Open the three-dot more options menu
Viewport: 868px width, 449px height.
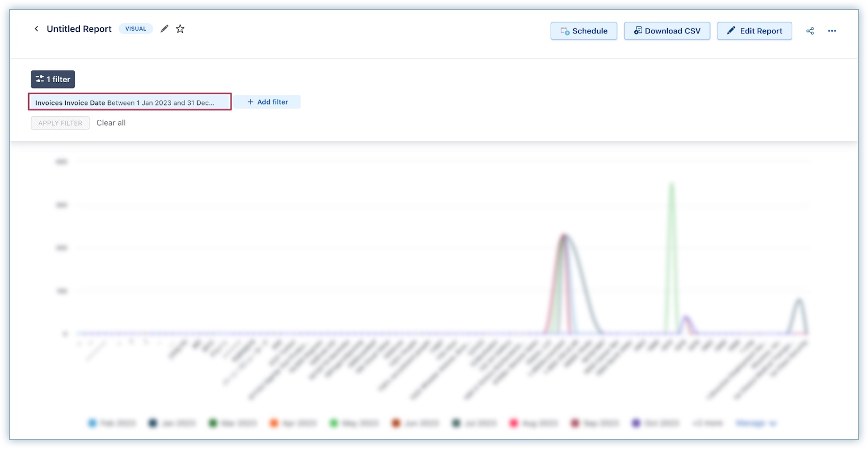[x=832, y=31]
